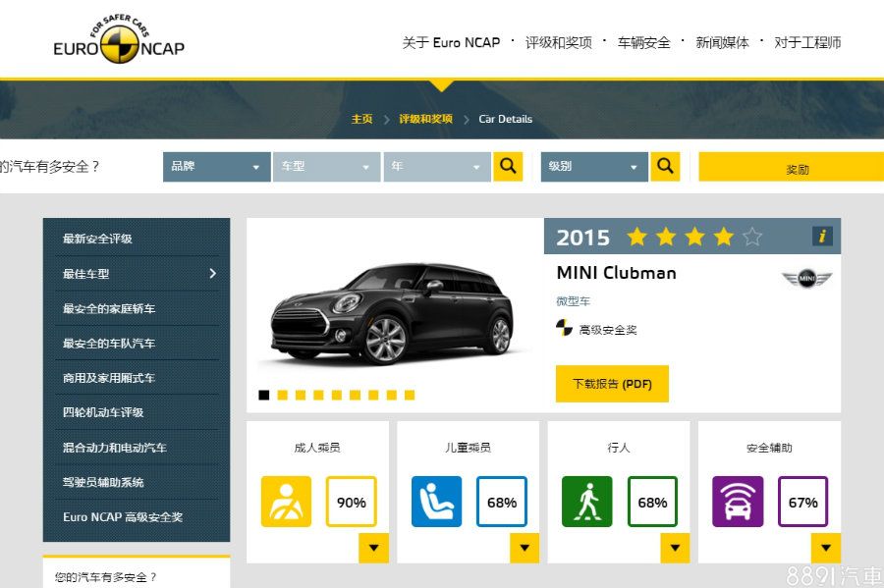Open the 级别 class dropdown

point(594,167)
